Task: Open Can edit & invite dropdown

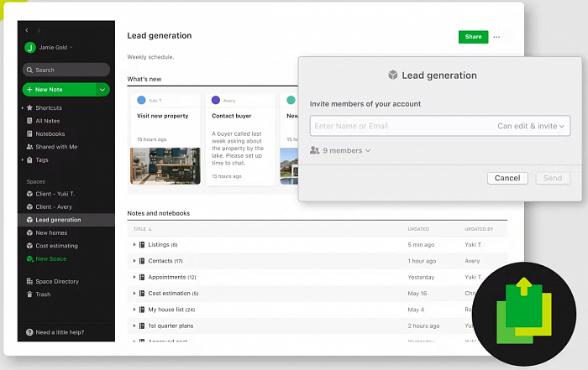Action: pos(531,126)
